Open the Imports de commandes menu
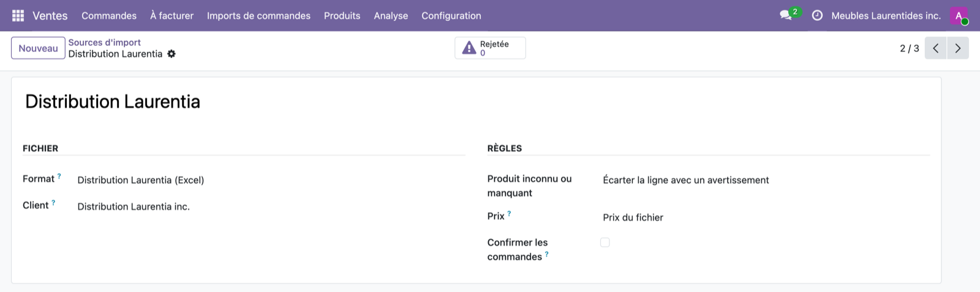This screenshot has width=980, height=292. [x=258, y=15]
